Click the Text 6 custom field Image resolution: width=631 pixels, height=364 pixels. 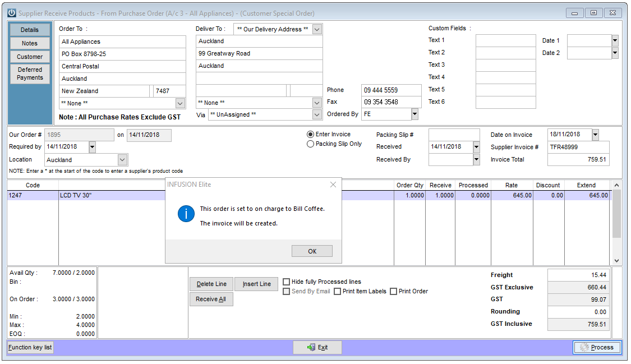tap(506, 102)
